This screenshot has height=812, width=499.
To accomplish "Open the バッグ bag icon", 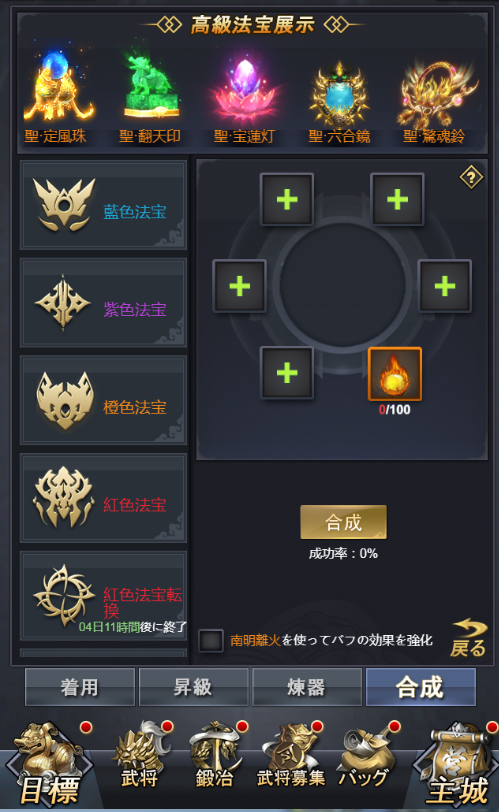I will (x=366, y=756).
